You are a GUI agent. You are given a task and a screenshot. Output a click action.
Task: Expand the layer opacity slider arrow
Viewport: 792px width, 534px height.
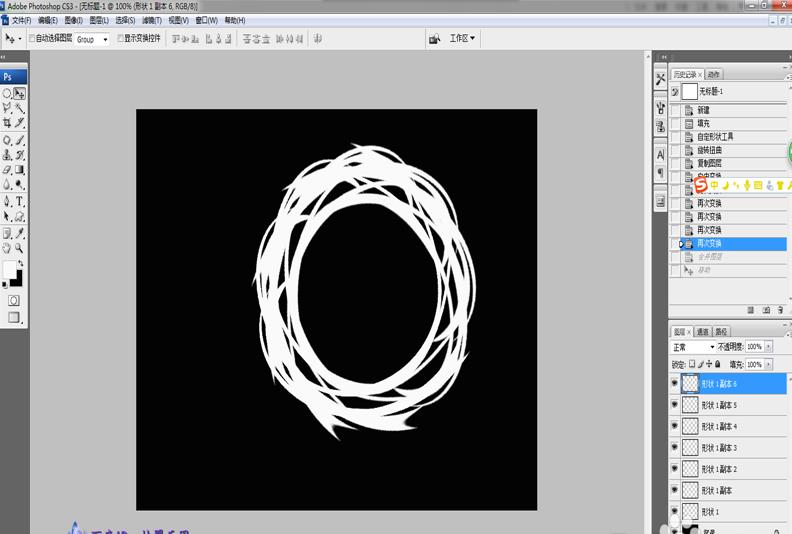click(x=768, y=347)
